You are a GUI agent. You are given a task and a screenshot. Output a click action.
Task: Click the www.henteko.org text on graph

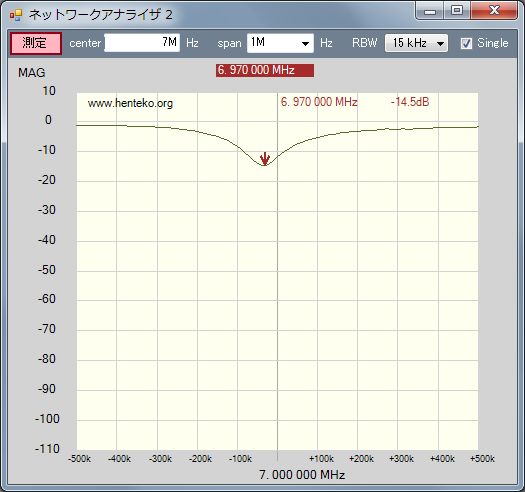[130, 103]
